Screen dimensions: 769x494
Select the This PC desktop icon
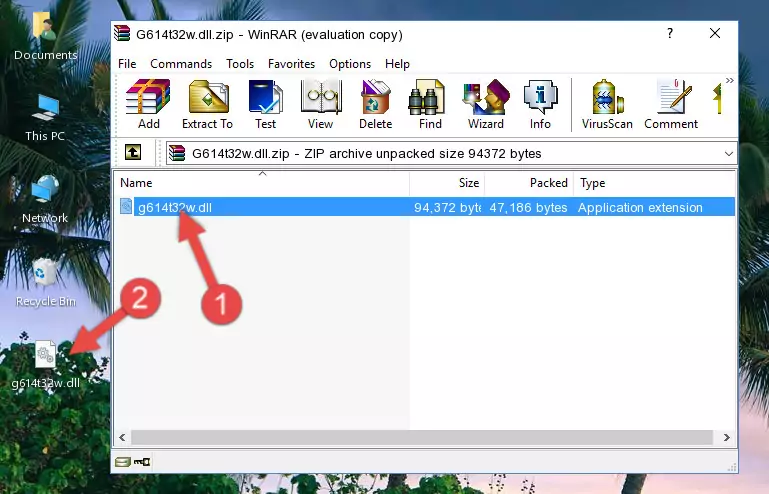point(45,118)
